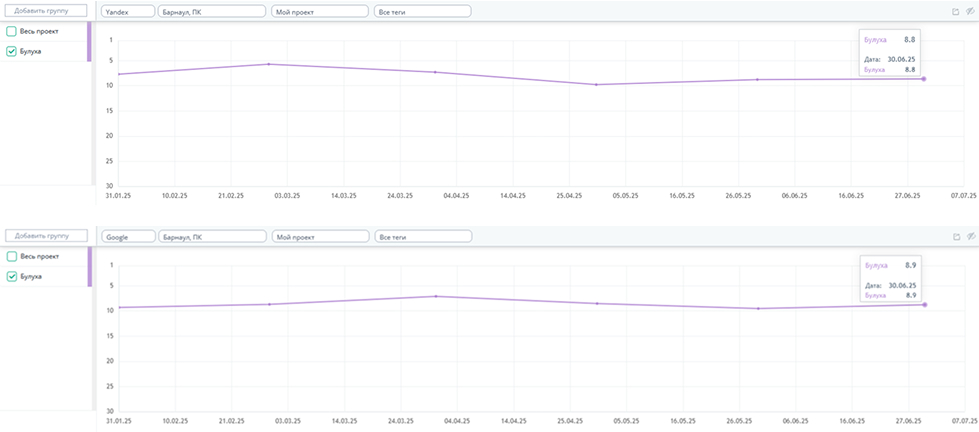Click the 30.06.25 data point on Yandex chart

(924, 78)
